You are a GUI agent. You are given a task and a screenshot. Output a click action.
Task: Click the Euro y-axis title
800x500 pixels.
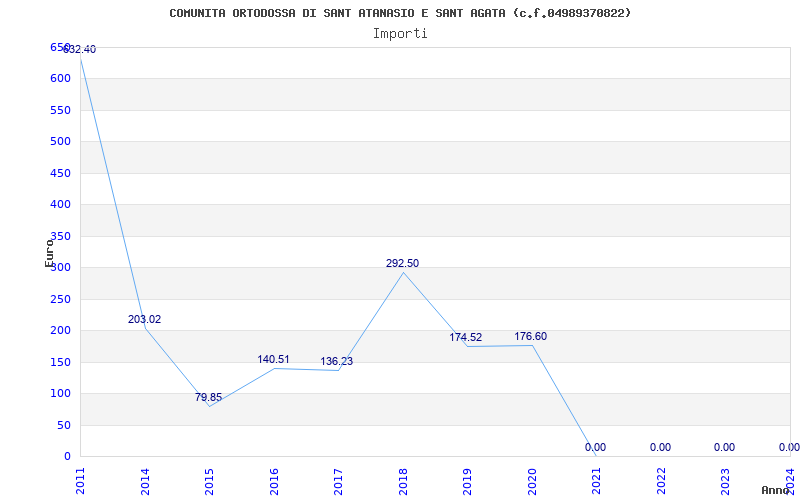pos(49,253)
